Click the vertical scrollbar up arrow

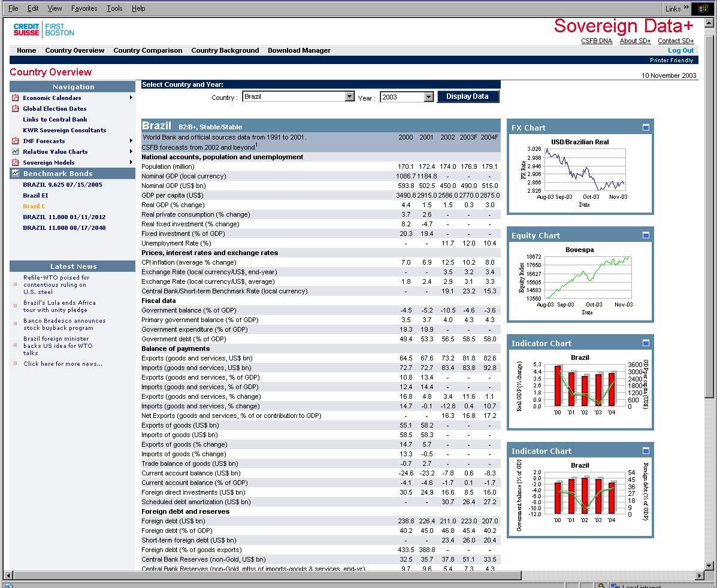pos(709,23)
